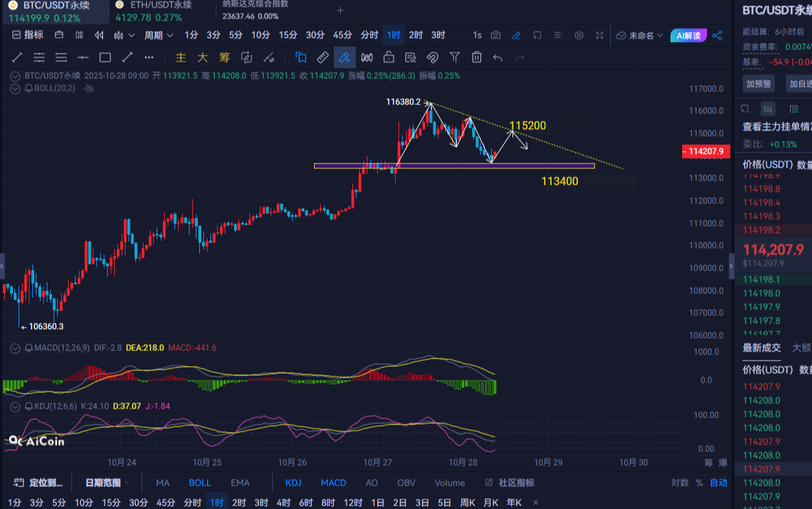
Task: Enable the MA indicator at bottom bar
Action: pyautogui.click(x=163, y=483)
